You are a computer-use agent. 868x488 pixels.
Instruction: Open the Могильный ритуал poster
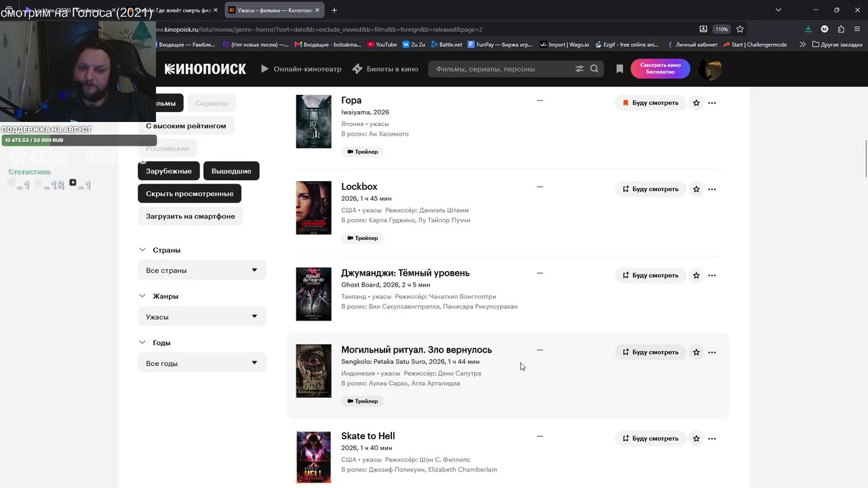point(313,371)
